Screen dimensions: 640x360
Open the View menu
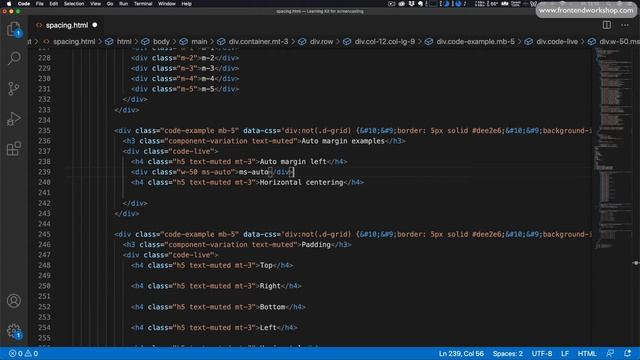pos(96,4)
